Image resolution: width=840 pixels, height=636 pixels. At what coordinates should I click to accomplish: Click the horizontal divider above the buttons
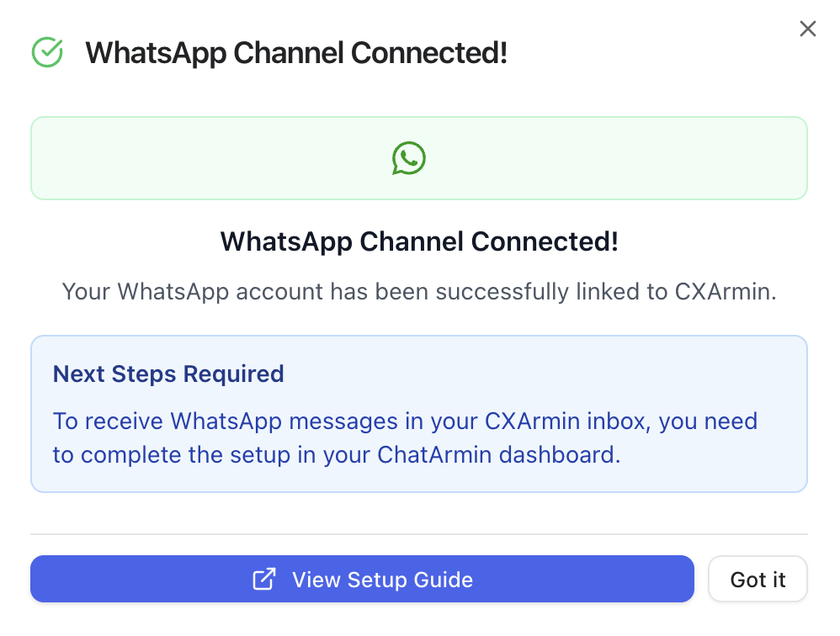point(419,534)
